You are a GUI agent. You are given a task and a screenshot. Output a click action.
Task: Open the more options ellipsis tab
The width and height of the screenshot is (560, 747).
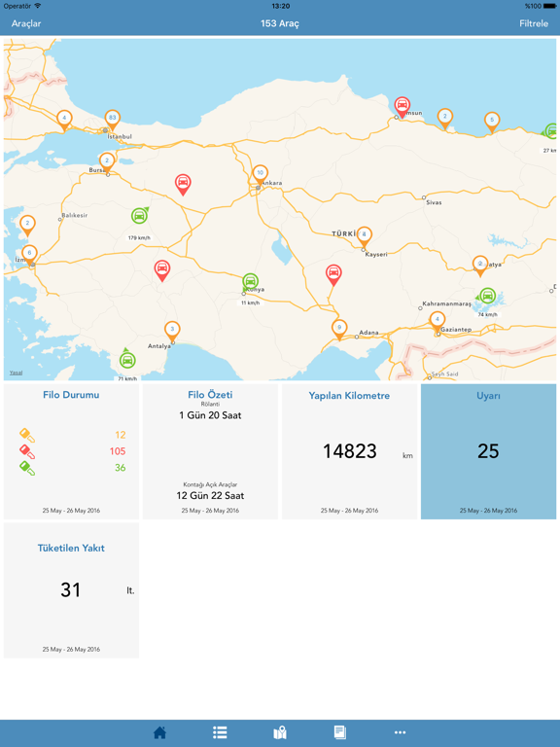tap(400, 732)
